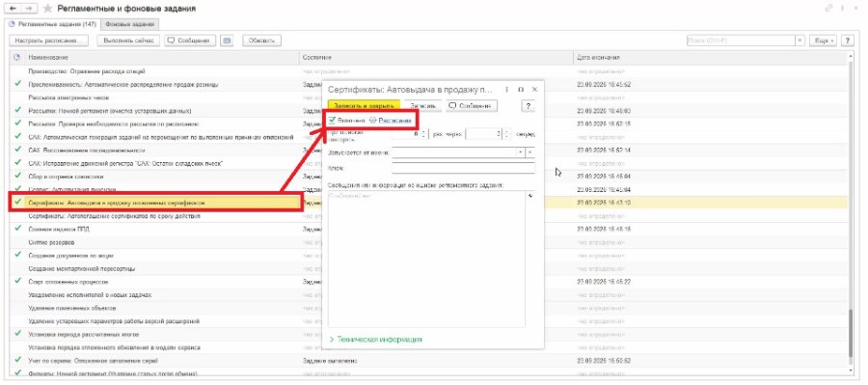This screenshot has width=868, height=385.
Task: Open the Запускается от имени dropdown arrow
Action: click(521, 152)
